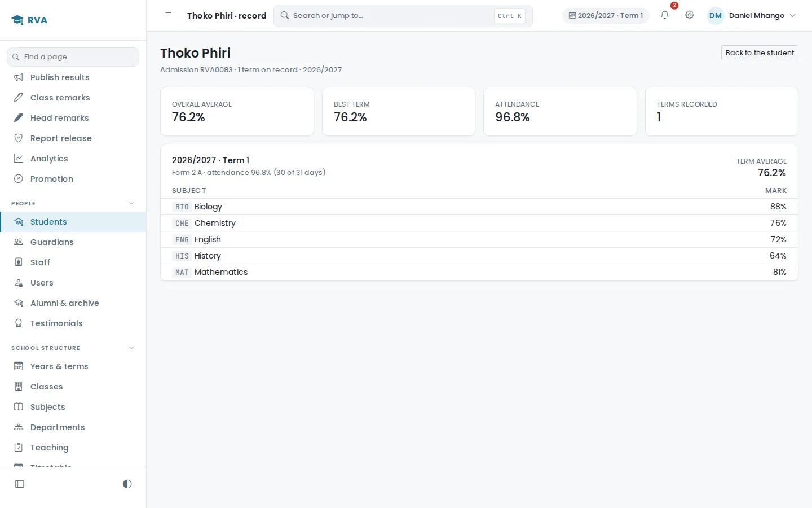Select the Chemistry subject row
The image size is (812, 508).
479,223
